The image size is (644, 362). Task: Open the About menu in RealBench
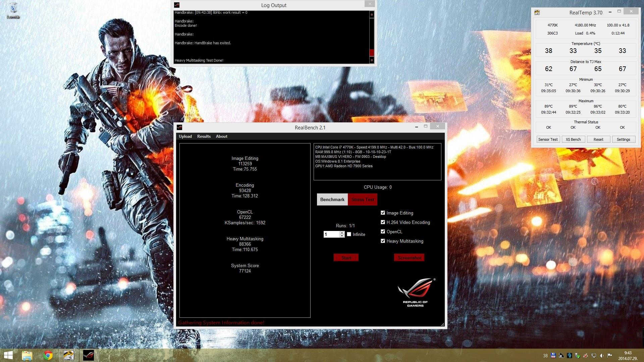221,136
